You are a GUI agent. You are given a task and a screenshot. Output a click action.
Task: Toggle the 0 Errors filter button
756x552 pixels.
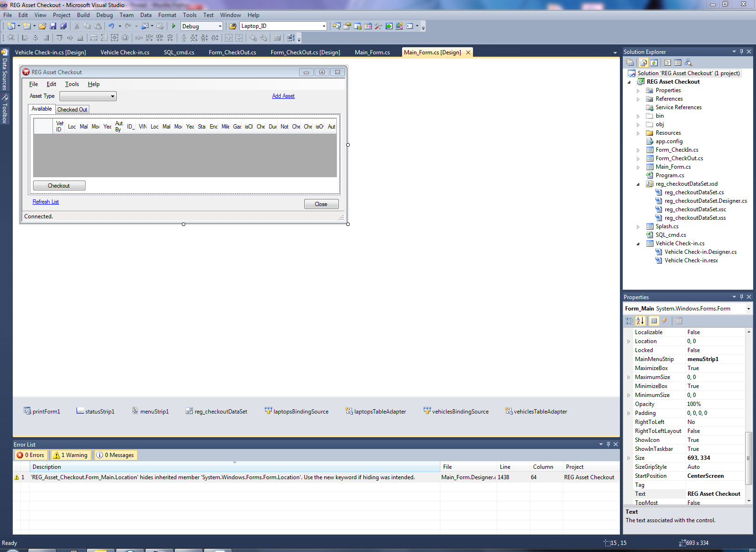point(31,455)
